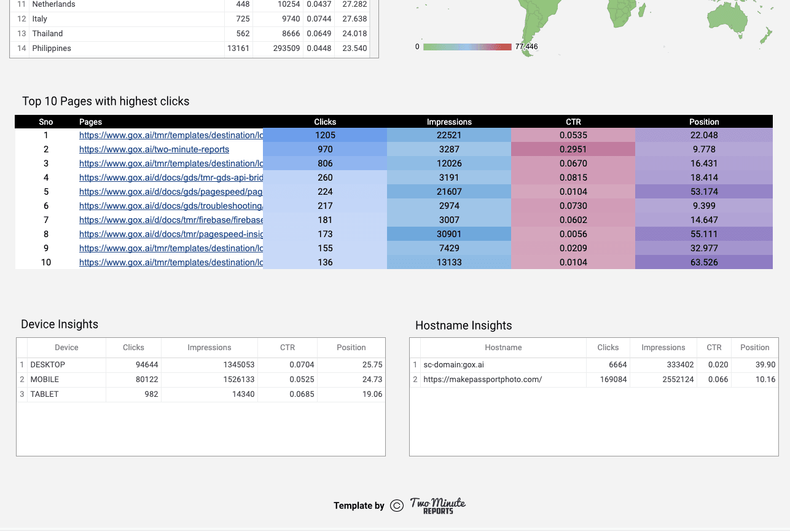Screen dimensions: 790x532
Task: Sort Hostname Insights by CTR header
Action: pos(714,348)
